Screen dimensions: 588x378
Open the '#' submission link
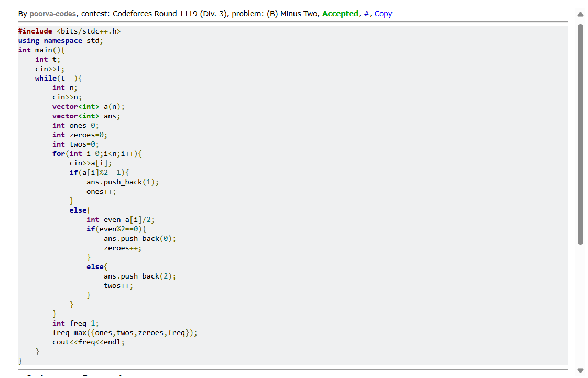[366, 14]
